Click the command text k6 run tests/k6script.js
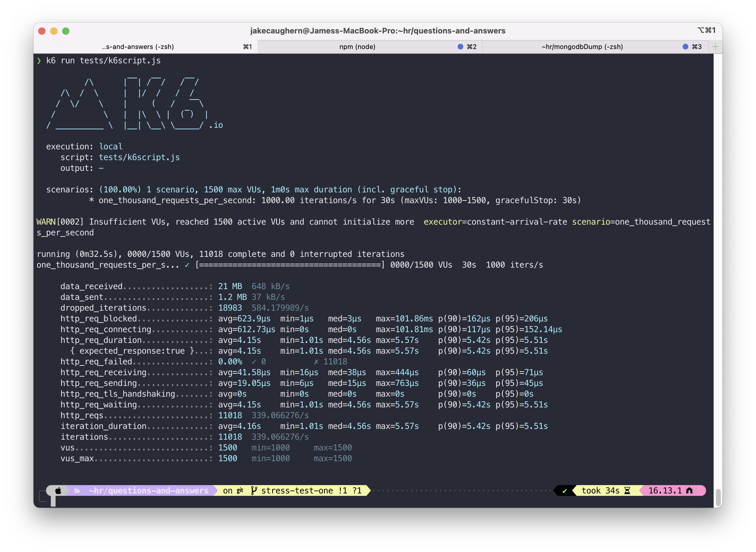Screen dimensions: 756x552 (x=103, y=60)
